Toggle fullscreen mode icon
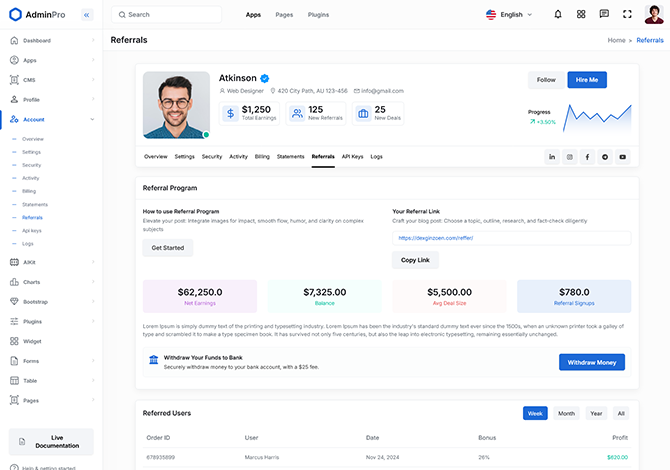Screen dimensions: 670x470 [627, 15]
